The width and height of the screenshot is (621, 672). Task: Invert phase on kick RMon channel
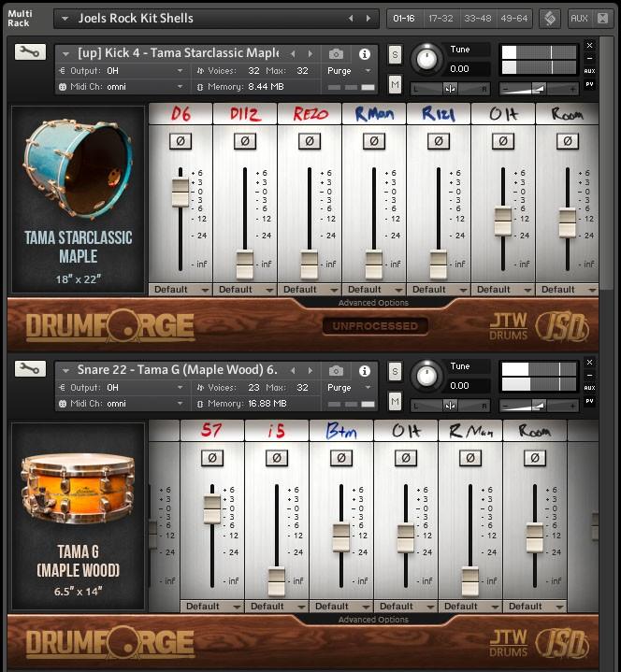pos(374,141)
